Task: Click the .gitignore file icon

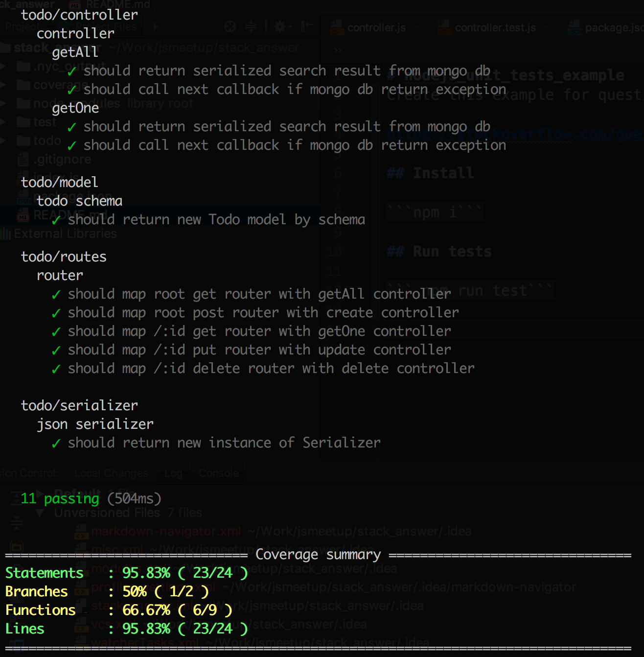Action: (x=23, y=160)
